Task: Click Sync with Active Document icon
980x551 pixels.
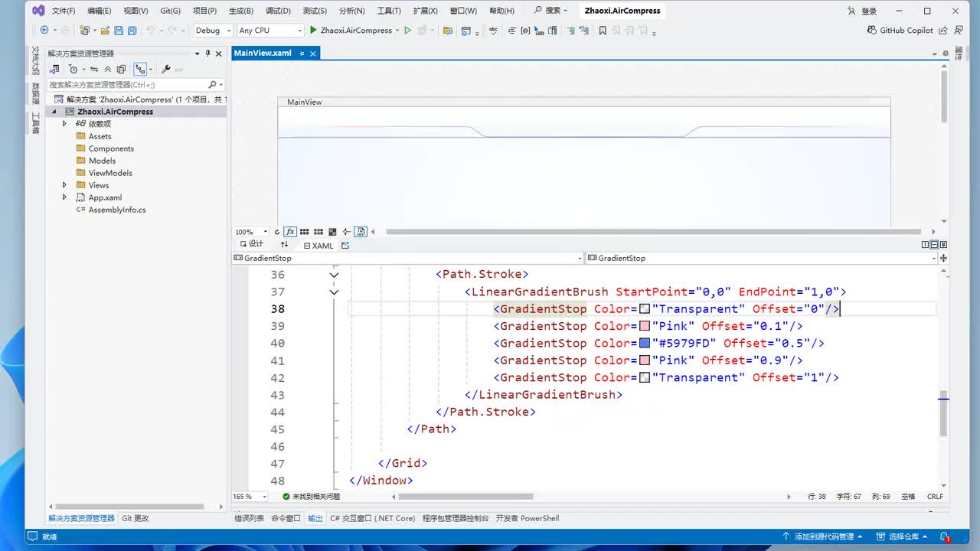Action: (x=93, y=70)
